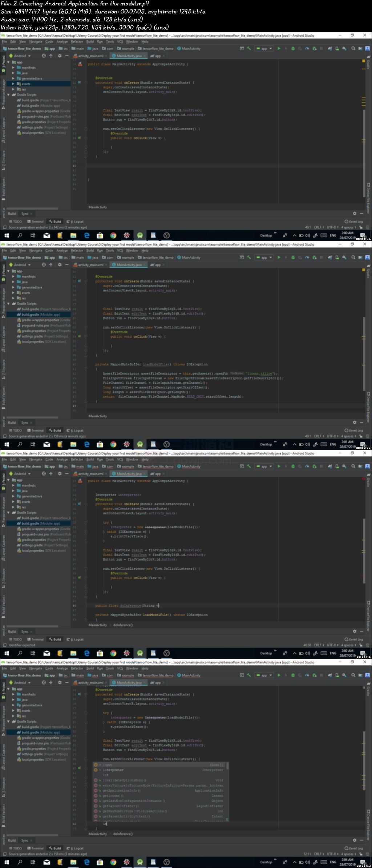The image size is (372, 868).
Task: Select assets folder in first frame tree
Action: 38,84
